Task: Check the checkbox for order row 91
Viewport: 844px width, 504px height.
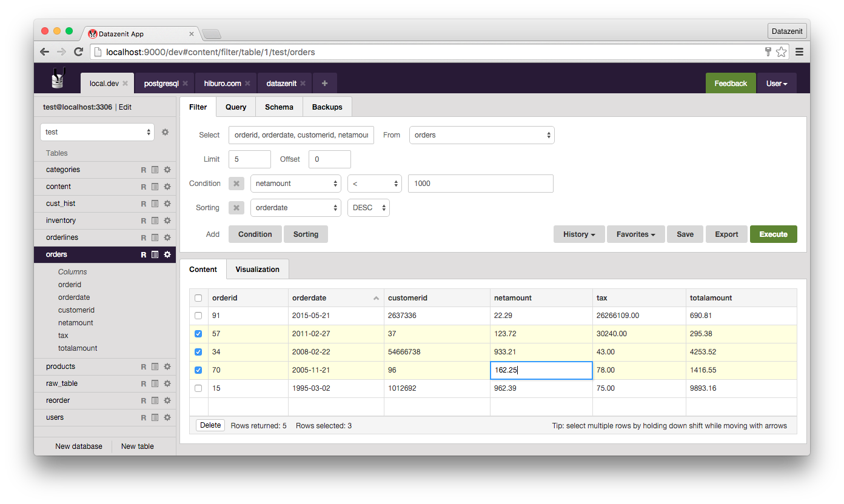Action: (198, 316)
